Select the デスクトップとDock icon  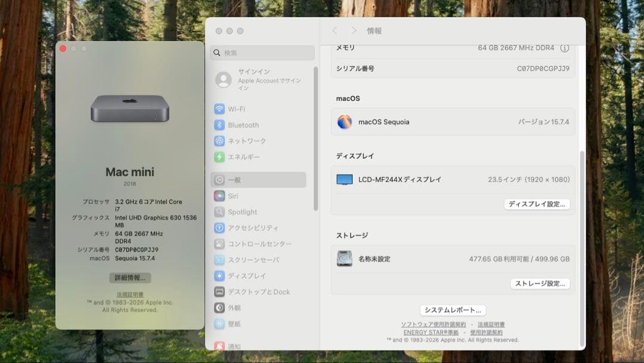point(219,292)
